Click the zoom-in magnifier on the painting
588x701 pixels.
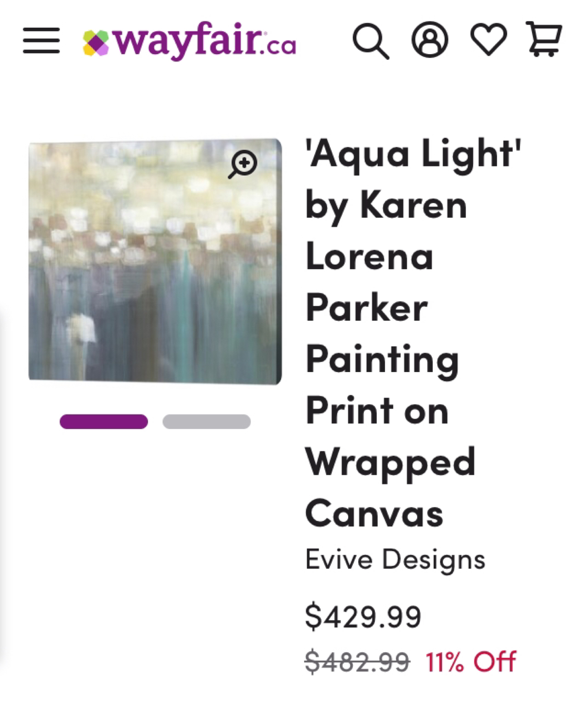242,164
